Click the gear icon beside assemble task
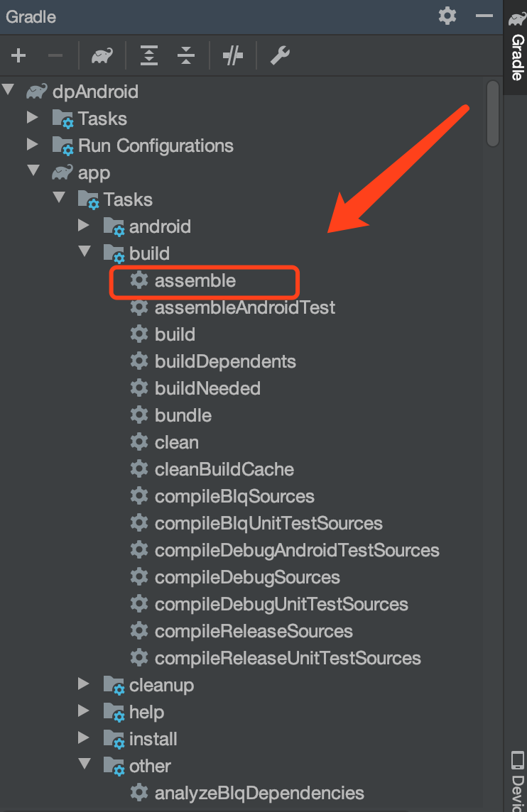The width and height of the screenshot is (527, 812). tap(138, 280)
